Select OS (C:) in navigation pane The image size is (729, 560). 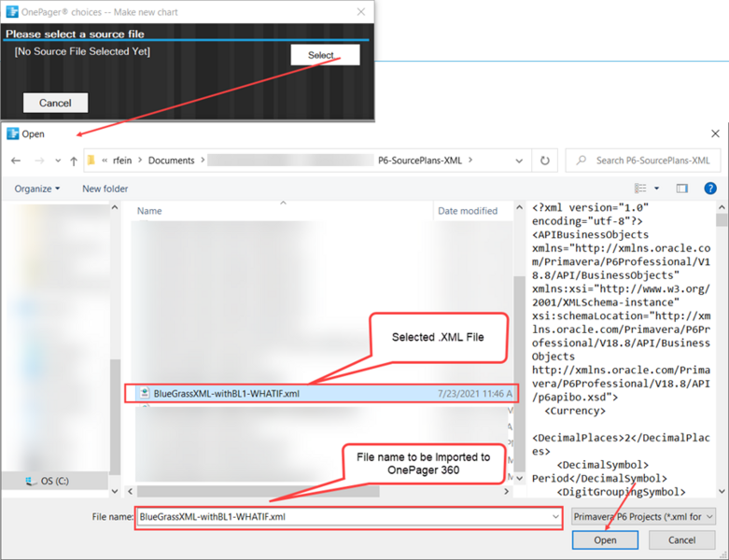pos(55,481)
